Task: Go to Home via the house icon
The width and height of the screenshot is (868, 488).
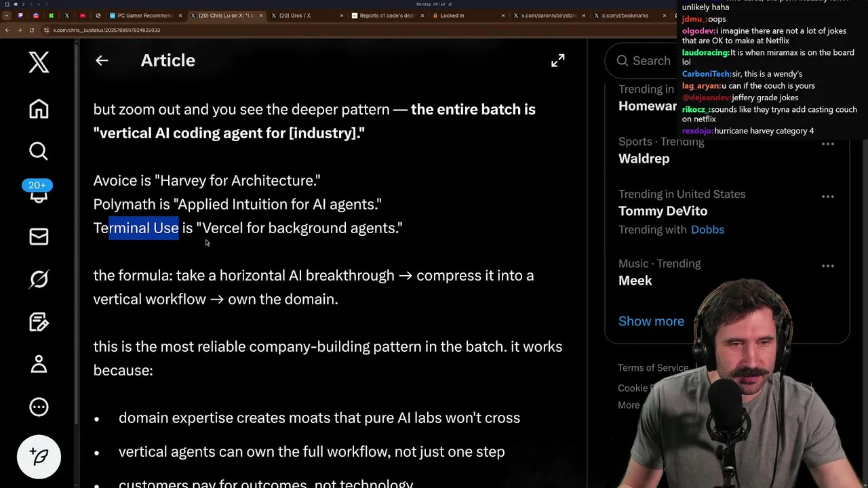Action: click(x=39, y=108)
